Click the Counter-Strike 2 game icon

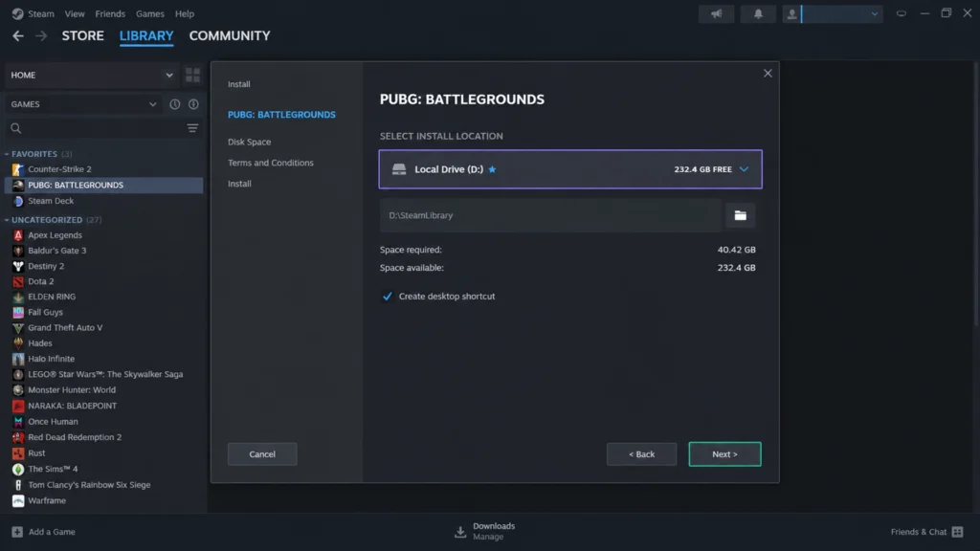(18, 169)
